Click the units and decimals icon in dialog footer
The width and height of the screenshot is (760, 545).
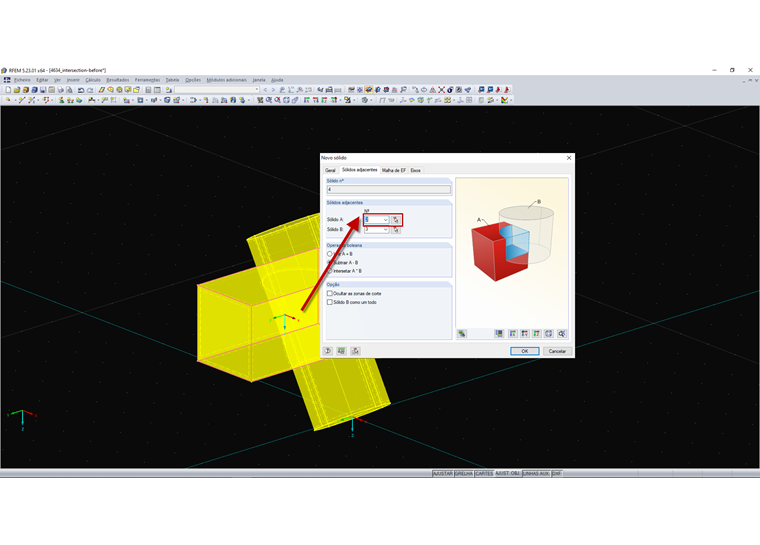point(342,351)
